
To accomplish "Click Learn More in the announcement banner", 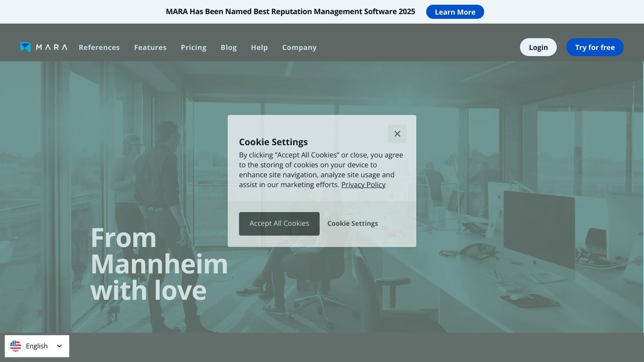I will click(455, 12).
